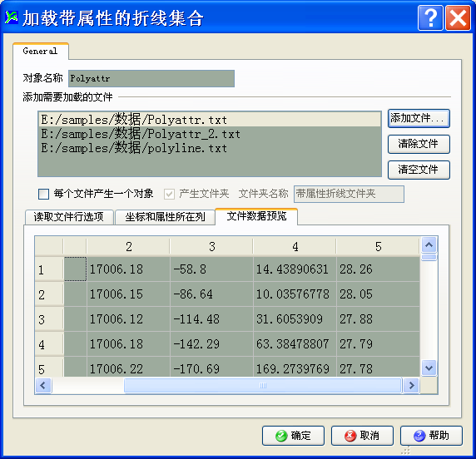Click the question mark help icon in title bar
Image resolution: width=476 pixels, height=459 pixels.
[x=430, y=18]
